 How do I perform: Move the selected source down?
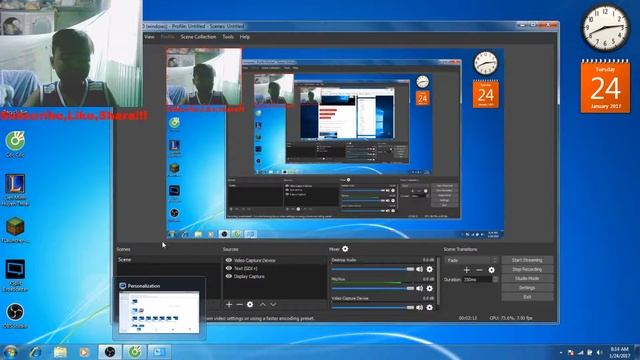273,304
